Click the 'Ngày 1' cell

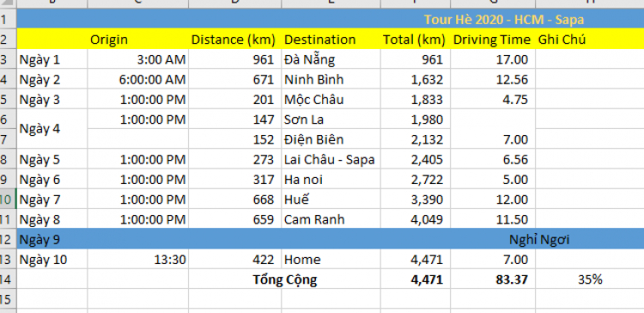click(52, 59)
